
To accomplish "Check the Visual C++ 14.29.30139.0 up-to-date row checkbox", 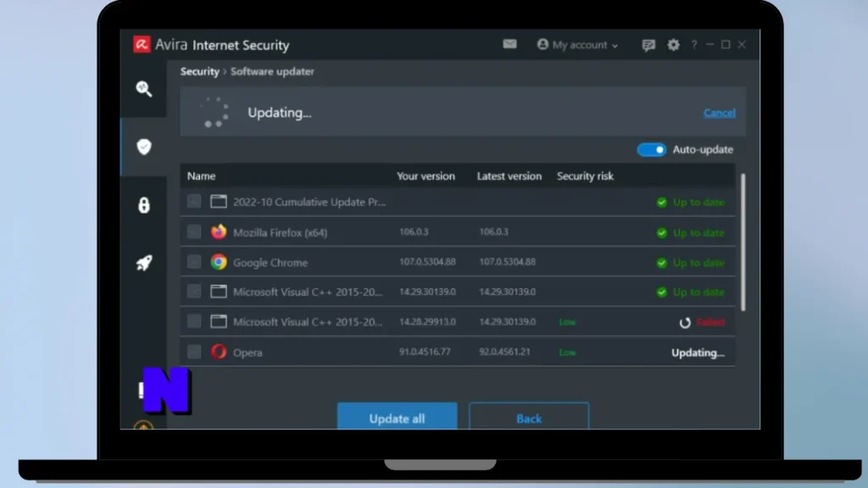I will (194, 291).
